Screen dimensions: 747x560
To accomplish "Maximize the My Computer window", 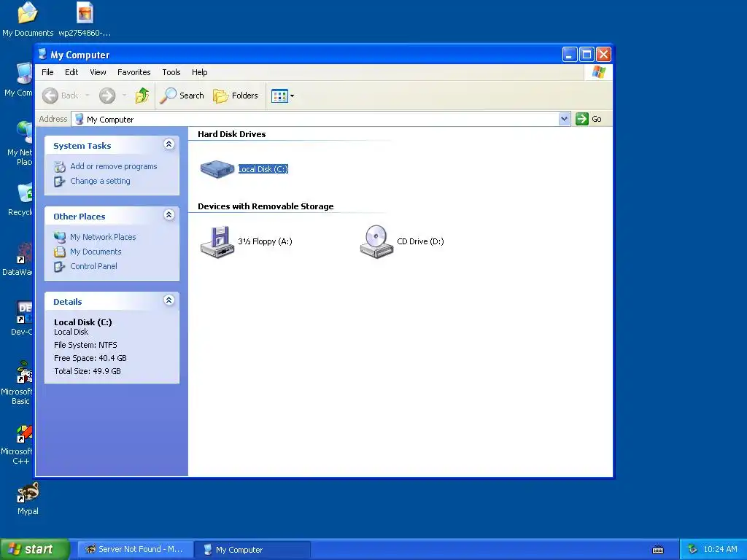I will coord(587,54).
